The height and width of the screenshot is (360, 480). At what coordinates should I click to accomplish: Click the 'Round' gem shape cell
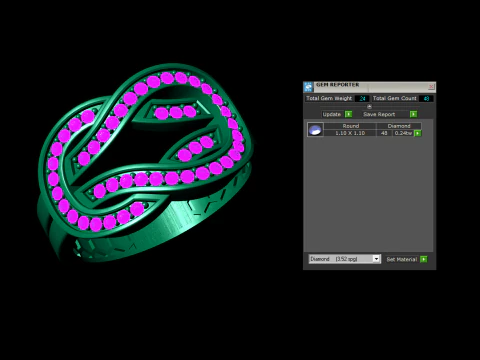coord(351,126)
